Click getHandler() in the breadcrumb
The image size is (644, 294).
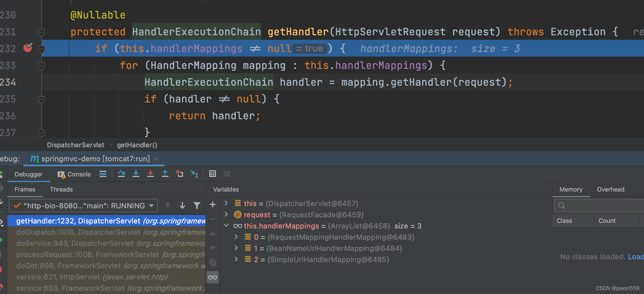click(137, 145)
